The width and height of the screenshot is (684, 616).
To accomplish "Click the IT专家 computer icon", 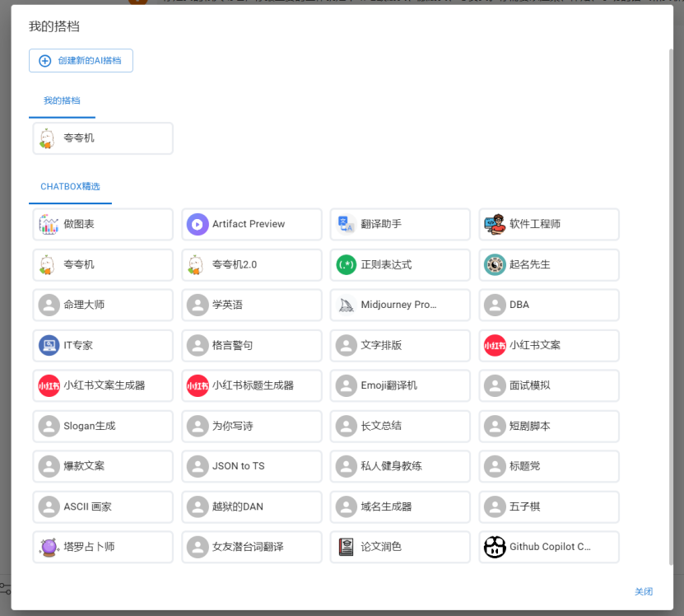I will (x=49, y=346).
